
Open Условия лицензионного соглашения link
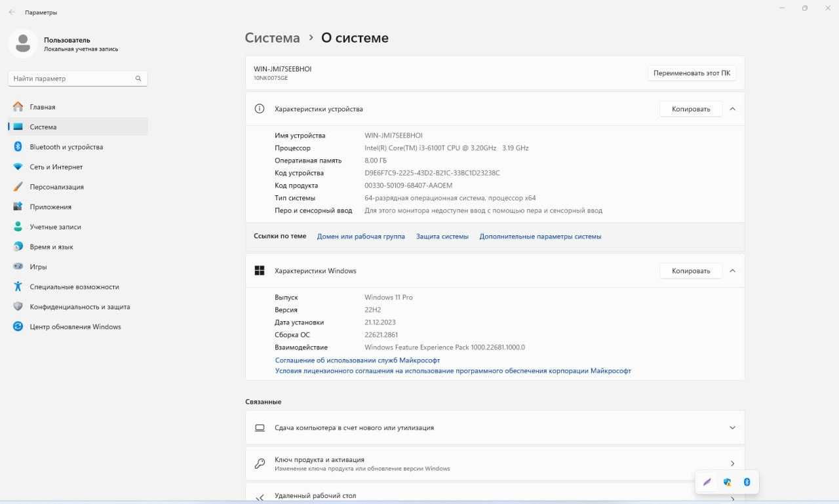453,371
